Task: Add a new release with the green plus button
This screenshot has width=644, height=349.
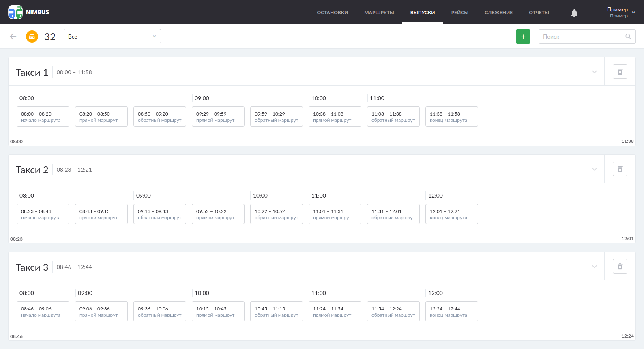Action: (x=523, y=37)
